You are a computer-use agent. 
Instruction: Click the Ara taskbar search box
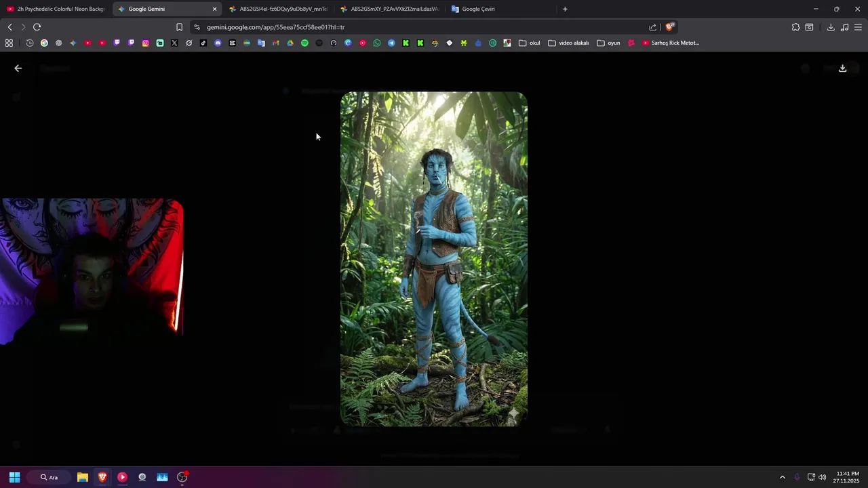click(x=49, y=477)
